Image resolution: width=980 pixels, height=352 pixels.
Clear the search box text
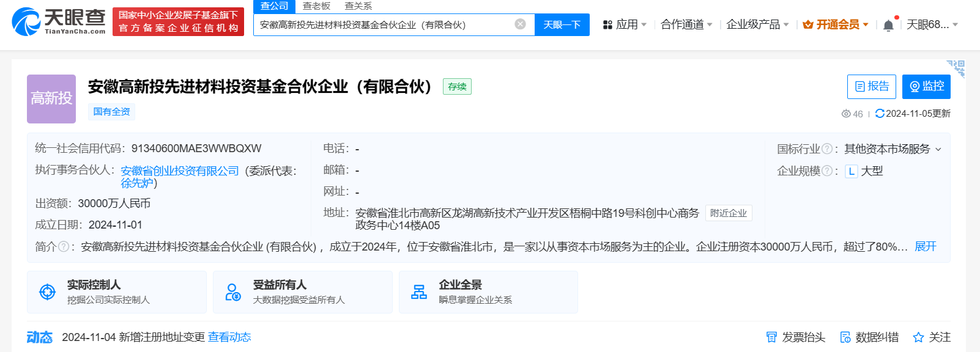click(x=520, y=24)
